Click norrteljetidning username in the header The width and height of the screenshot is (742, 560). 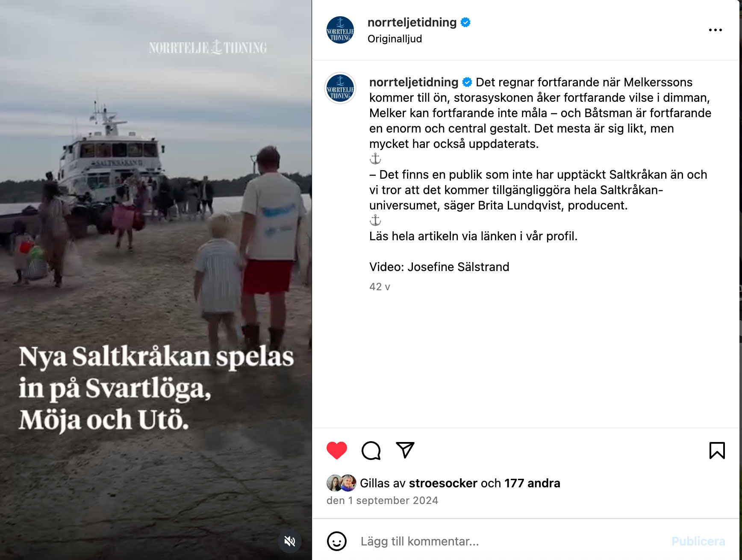pyautogui.click(x=412, y=22)
